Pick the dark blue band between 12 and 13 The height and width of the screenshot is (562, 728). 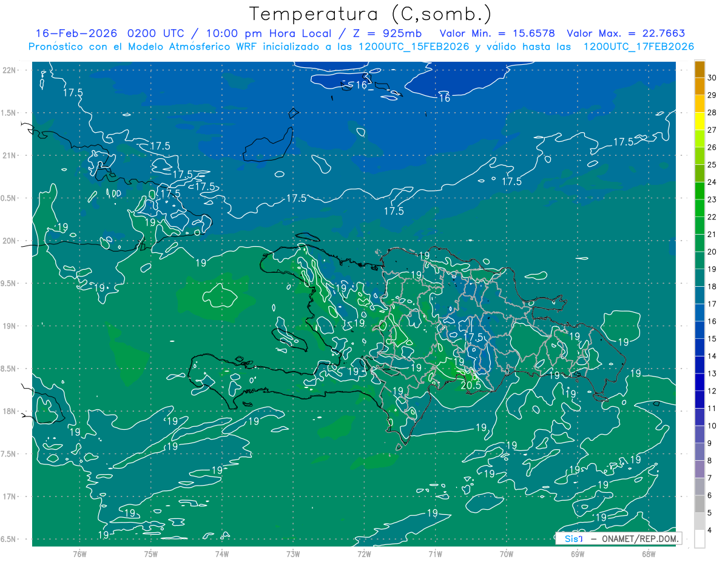699,383
